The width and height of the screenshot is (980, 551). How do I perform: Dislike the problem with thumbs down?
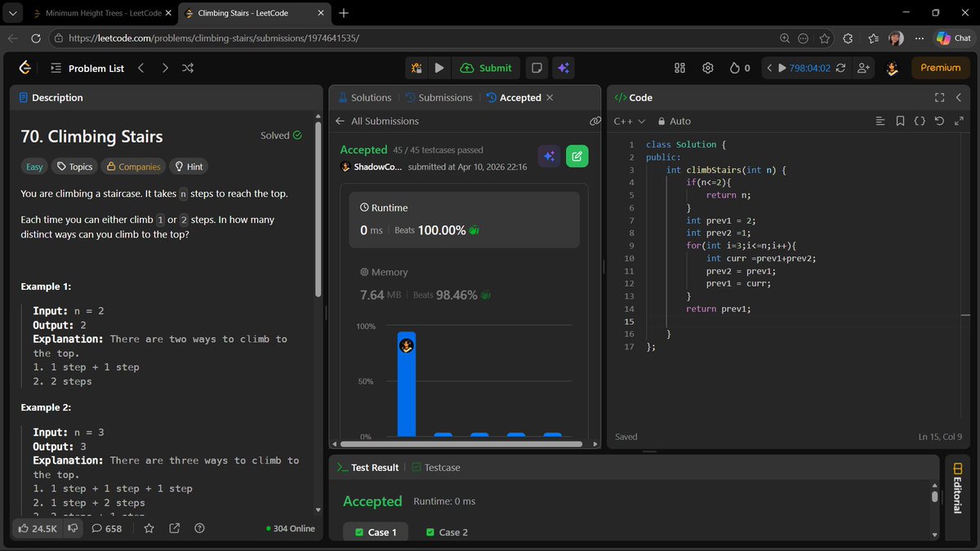click(73, 528)
